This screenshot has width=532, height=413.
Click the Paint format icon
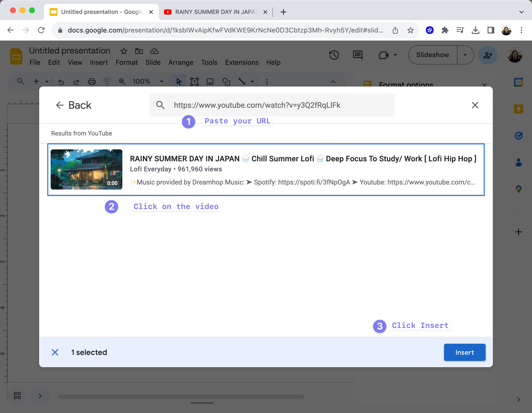107,82
